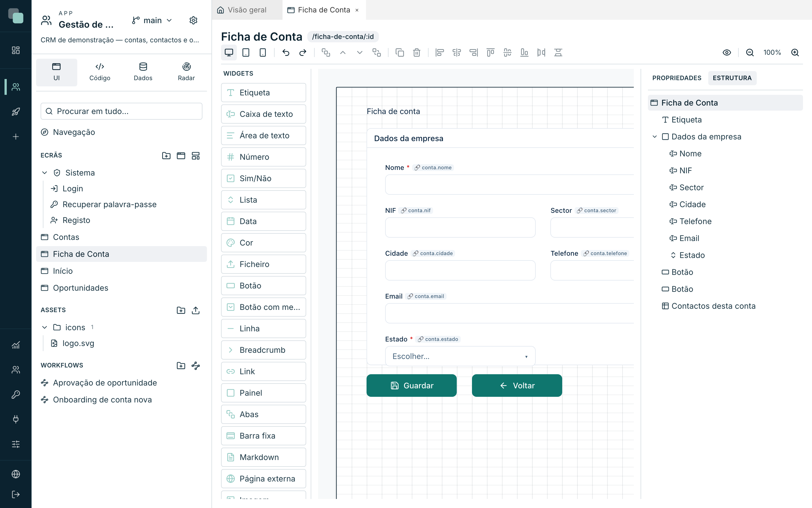Viewport: 812px width, 508px height.
Task: Open the rocket deploy icon in rail
Action: pyautogui.click(x=16, y=111)
